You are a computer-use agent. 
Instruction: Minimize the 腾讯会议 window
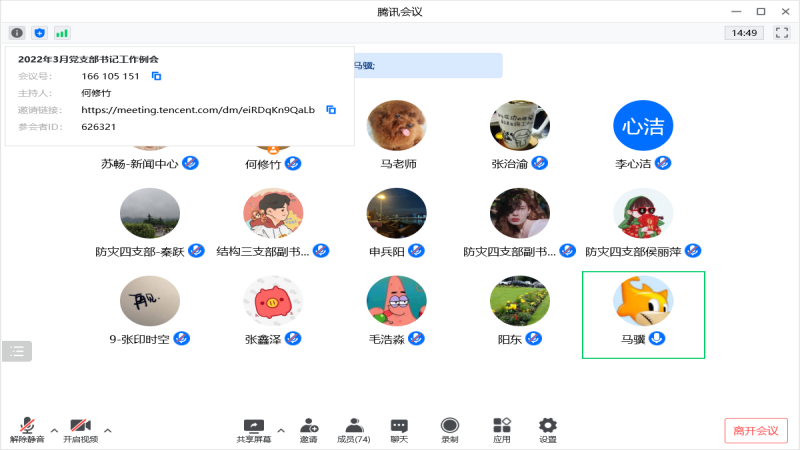coord(736,11)
